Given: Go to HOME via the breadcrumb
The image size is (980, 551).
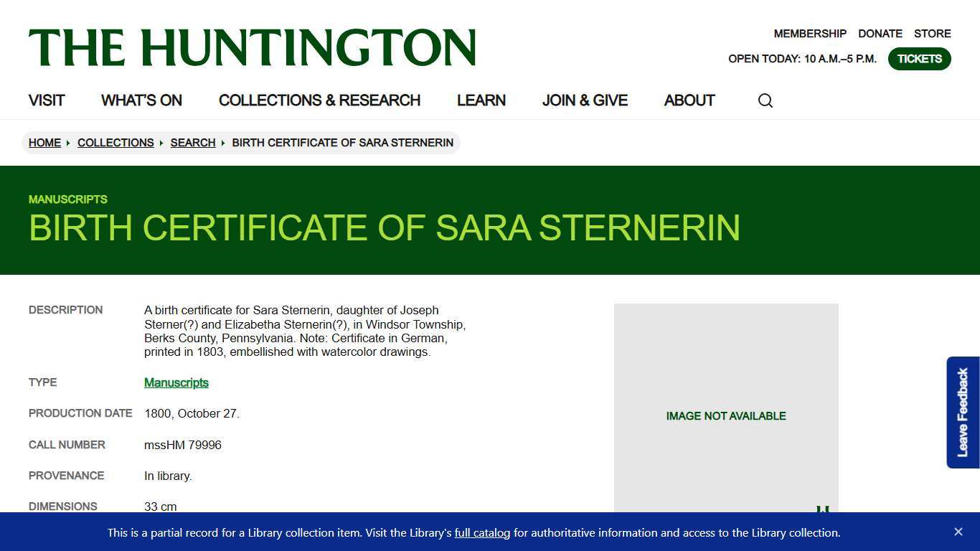Looking at the screenshot, I should [44, 143].
